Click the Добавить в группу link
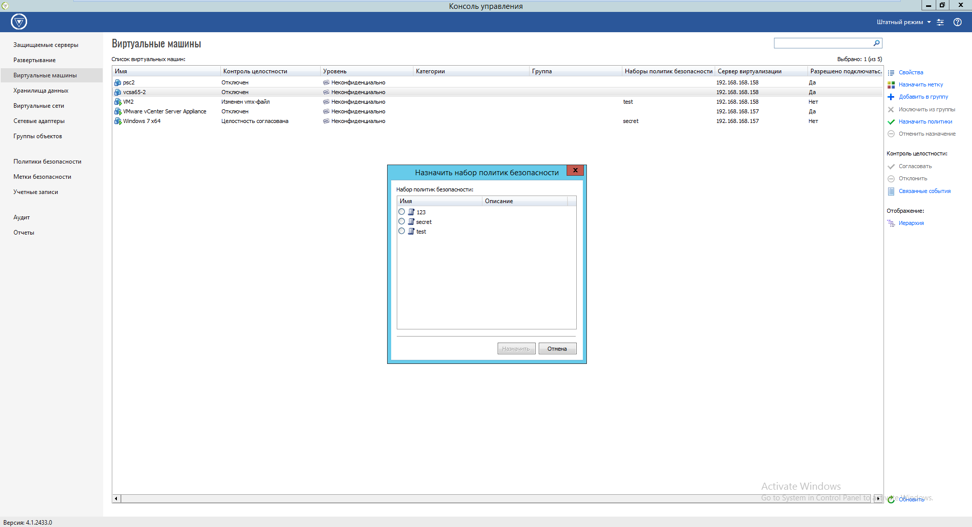This screenshot has height=527, width=972. pos(923,97)
